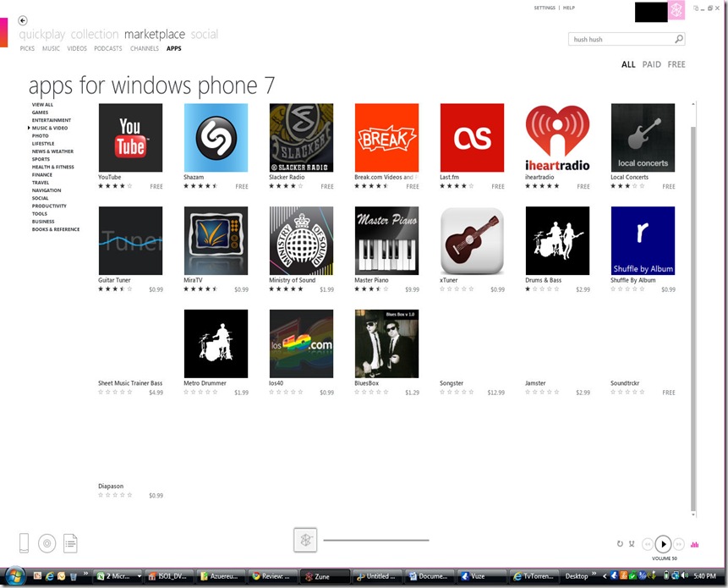
Task: Click the search box with hush hush
Action: [627, 39]
